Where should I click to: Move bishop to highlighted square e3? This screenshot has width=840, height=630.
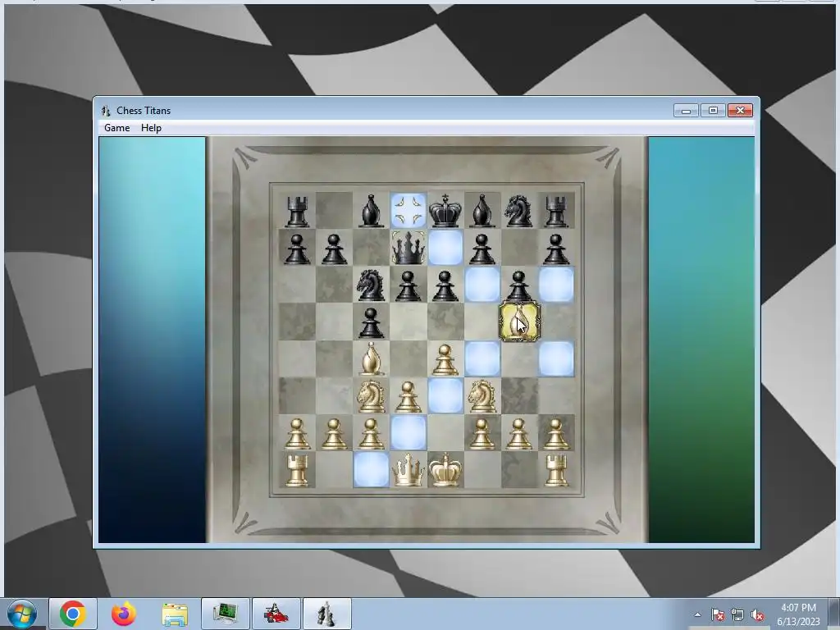pyautogui.click(x=445, y=396)
